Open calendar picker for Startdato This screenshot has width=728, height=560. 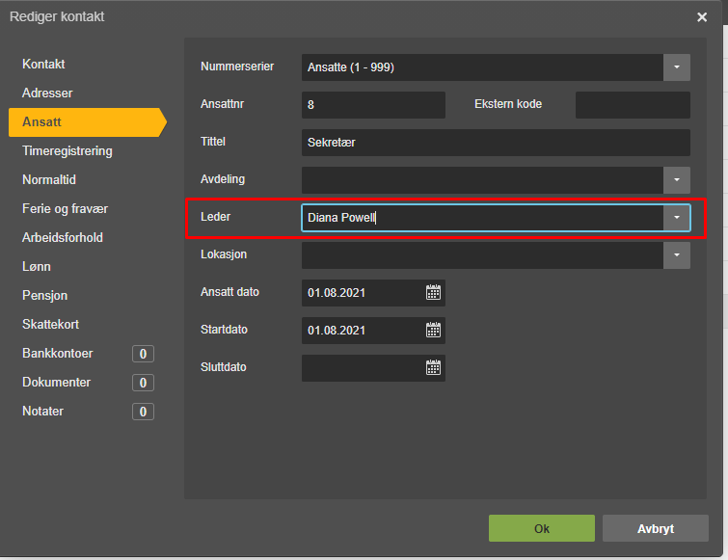click(x=433, y=330)
